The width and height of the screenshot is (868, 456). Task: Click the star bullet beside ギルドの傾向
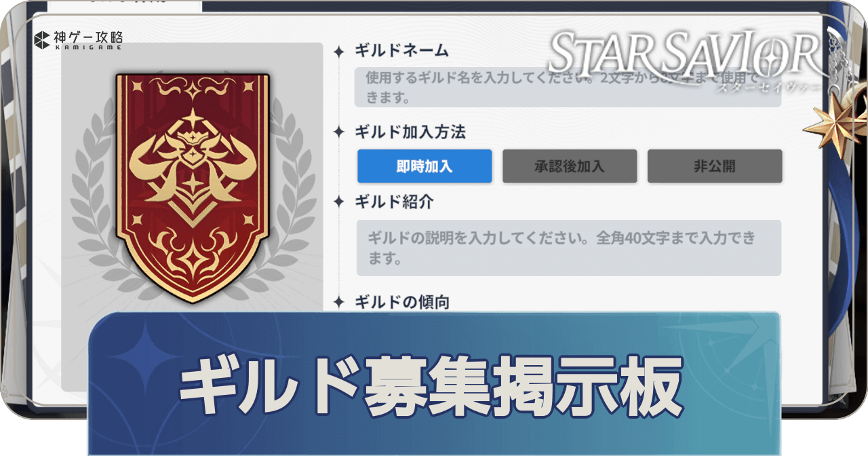(x=340, y=301)
